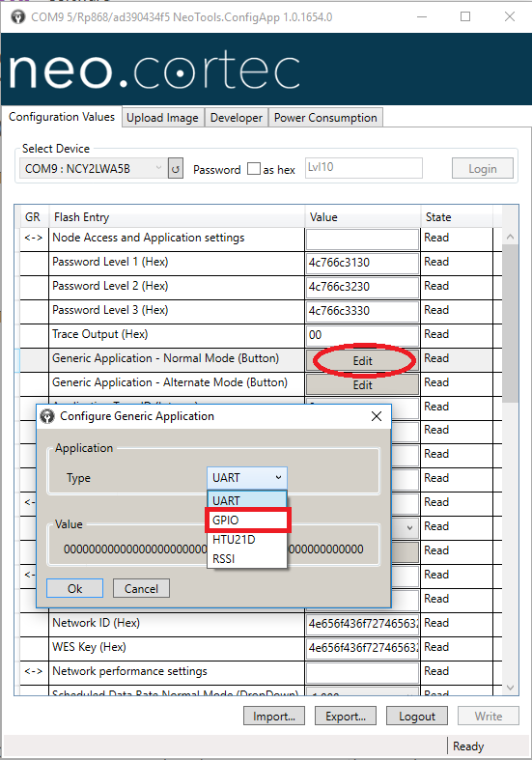Choose HTU21D in the Type list

[x=247, y=540]
